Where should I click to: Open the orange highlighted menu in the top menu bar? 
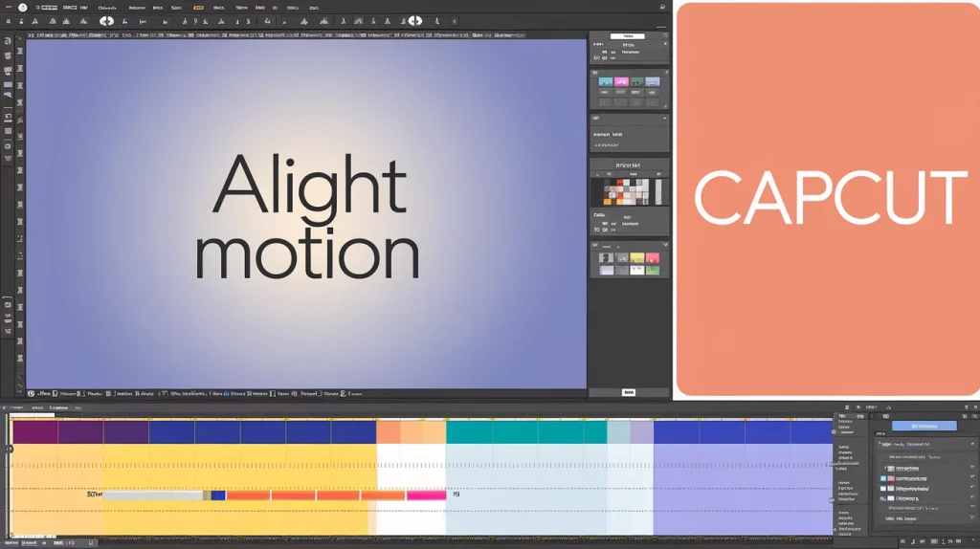pos(198,8)
